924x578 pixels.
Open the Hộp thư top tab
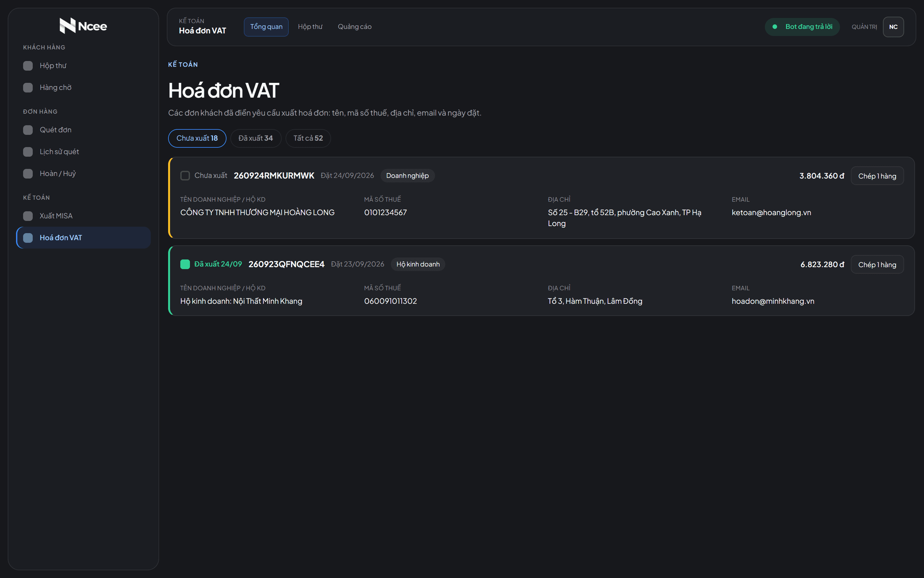(310, 27)
